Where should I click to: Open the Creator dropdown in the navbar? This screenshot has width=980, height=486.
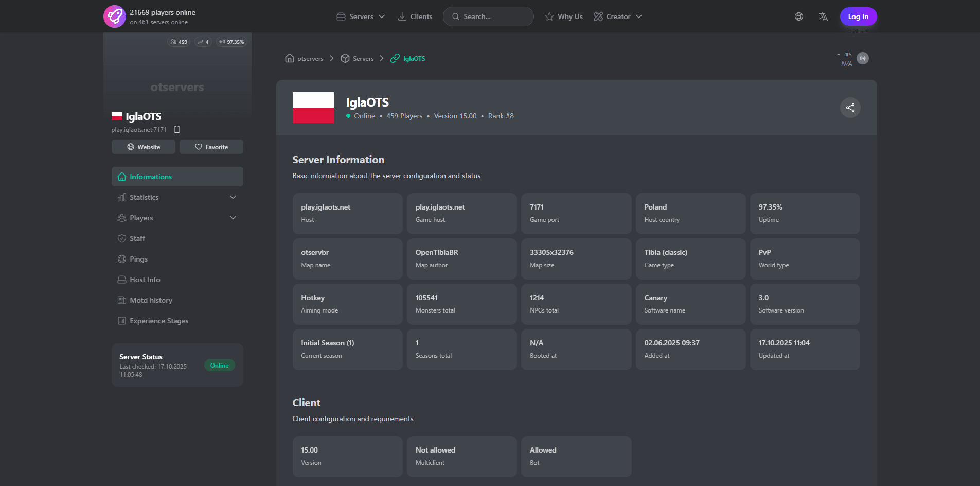618,16
